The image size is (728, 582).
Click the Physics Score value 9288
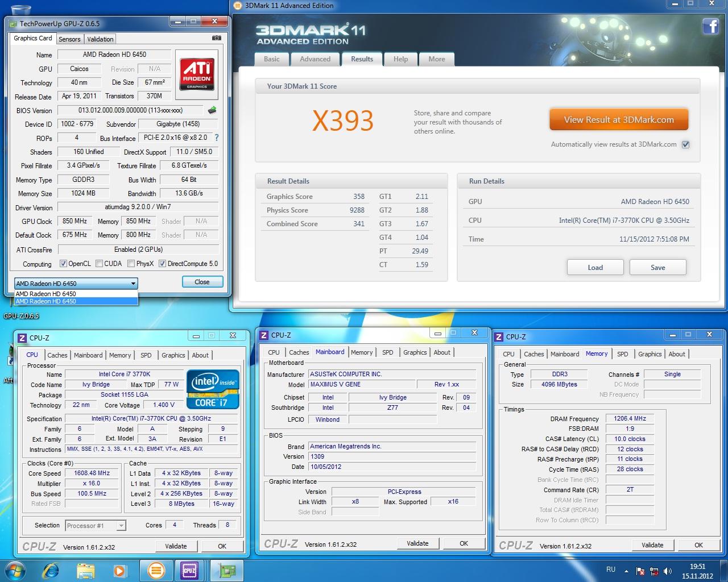(357, 210)
